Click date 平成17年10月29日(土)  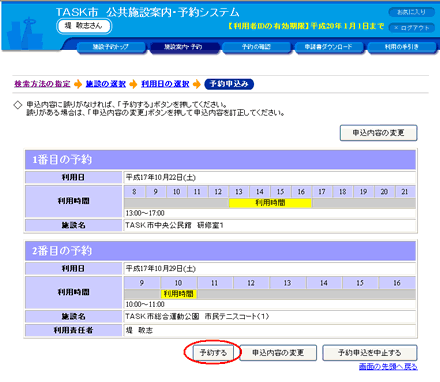[x=161, y=268]
